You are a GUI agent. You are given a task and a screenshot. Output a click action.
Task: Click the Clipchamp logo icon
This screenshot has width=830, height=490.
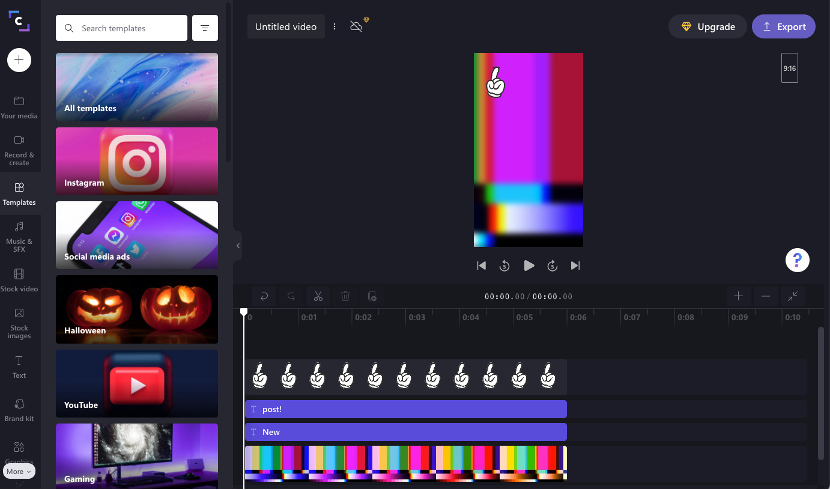(x=19, y=21)
